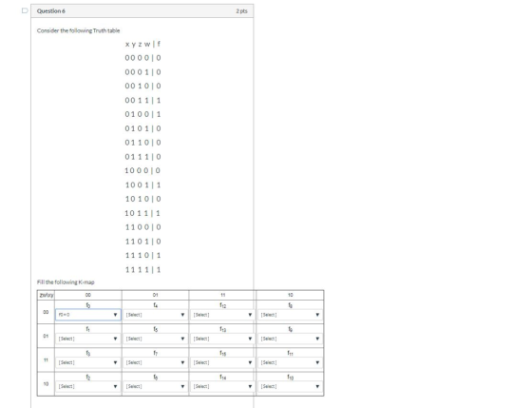Open the f4 Select dropdown
This screenshot has width=532, height=408.
156,315
